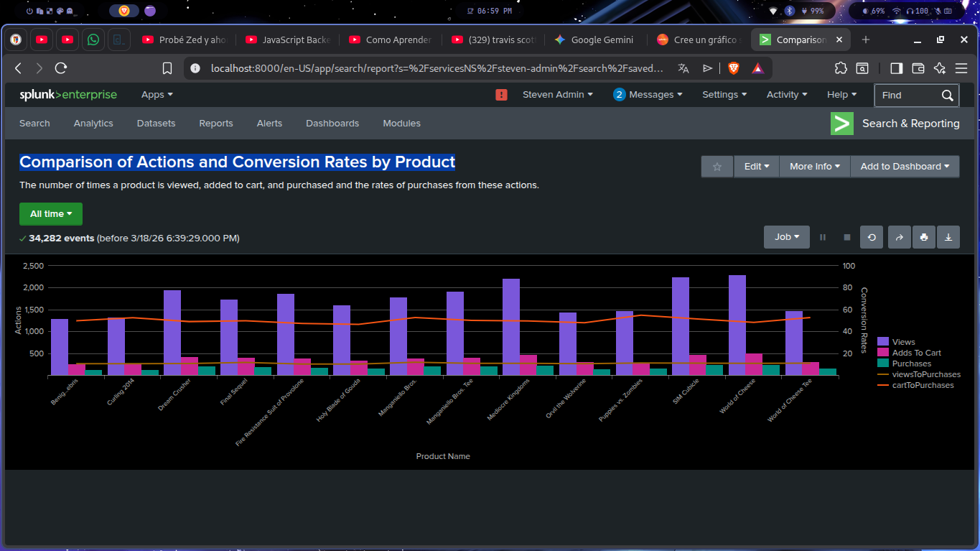Export the search results
The image size is (980, 551).
pos(948,236)
